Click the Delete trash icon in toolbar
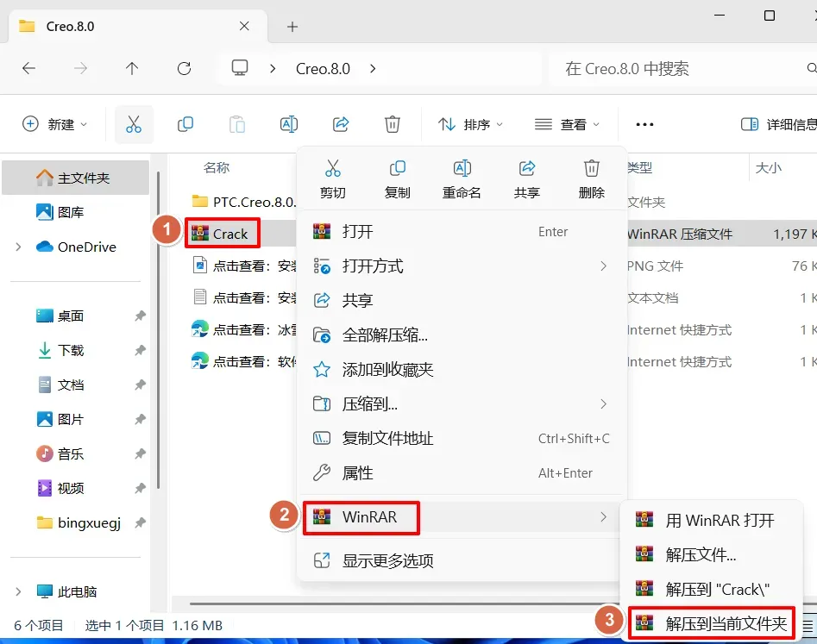The image size is (817, 644). [x=393, y=124]
